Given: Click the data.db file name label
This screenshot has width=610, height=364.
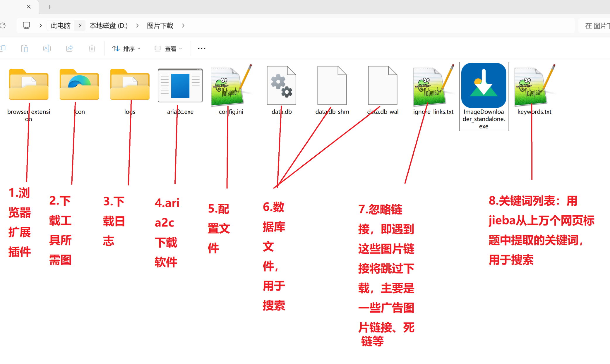Looking at the screenshot, I should click(x=282, y=112).
